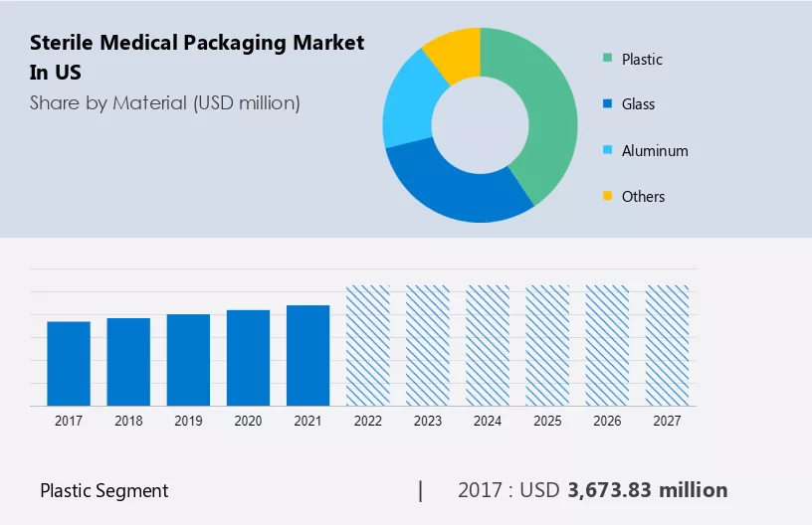Click the hatched 2022 forecast bar

click(367, 345)
